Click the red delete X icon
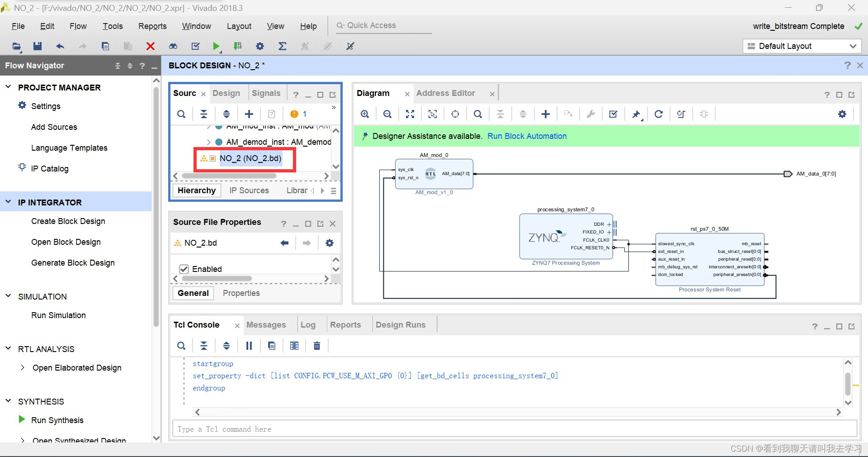The height and width of the screenshot is (457, 868). 151,46
